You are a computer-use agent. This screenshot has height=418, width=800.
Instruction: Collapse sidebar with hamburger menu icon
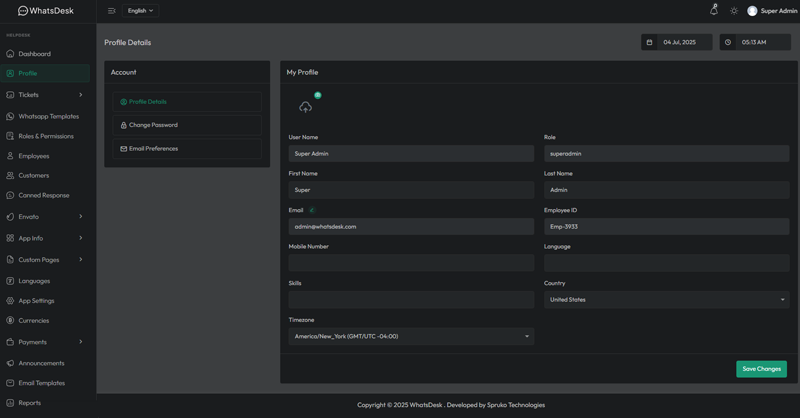tap(111, 11)
